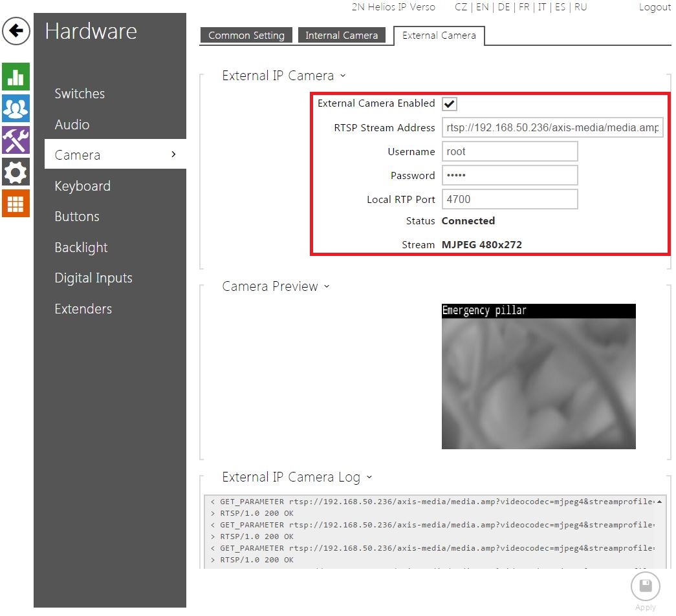Open the green status chart icon
This screenshot has width=676, height=616.
click(x=16, y=76)
